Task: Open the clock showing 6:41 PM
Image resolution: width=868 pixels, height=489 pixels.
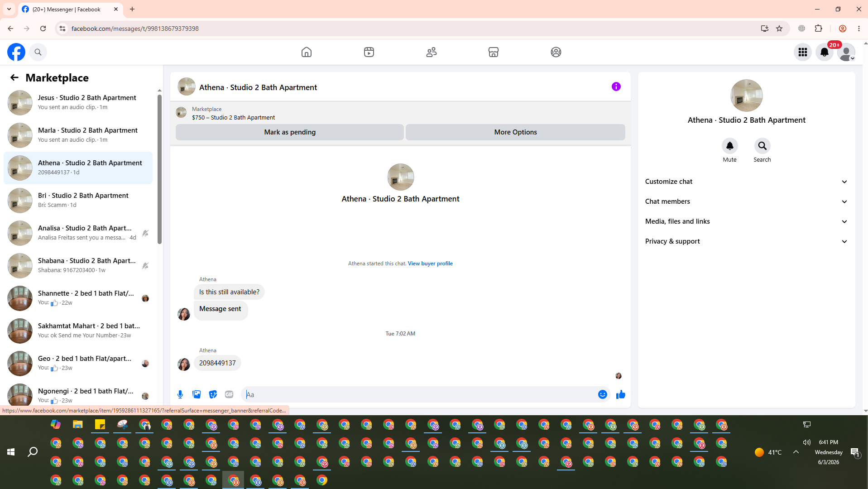Action: tap(829, 442)
